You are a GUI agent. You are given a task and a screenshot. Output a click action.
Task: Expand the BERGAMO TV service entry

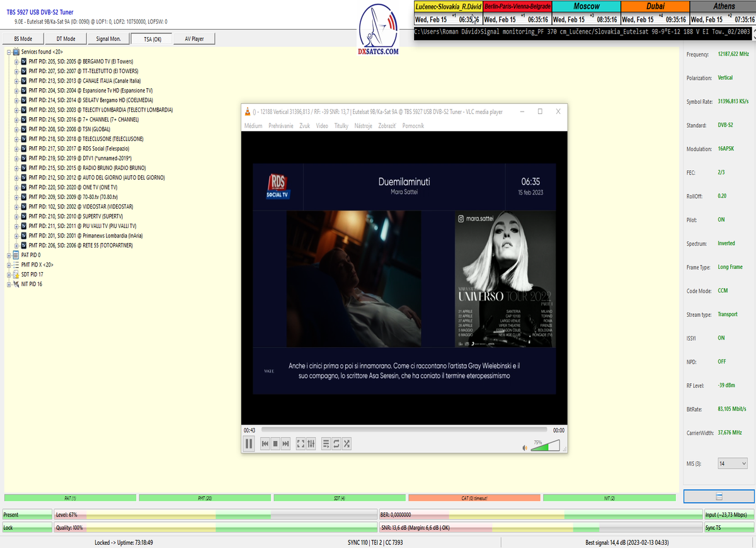tap(16, 62)
